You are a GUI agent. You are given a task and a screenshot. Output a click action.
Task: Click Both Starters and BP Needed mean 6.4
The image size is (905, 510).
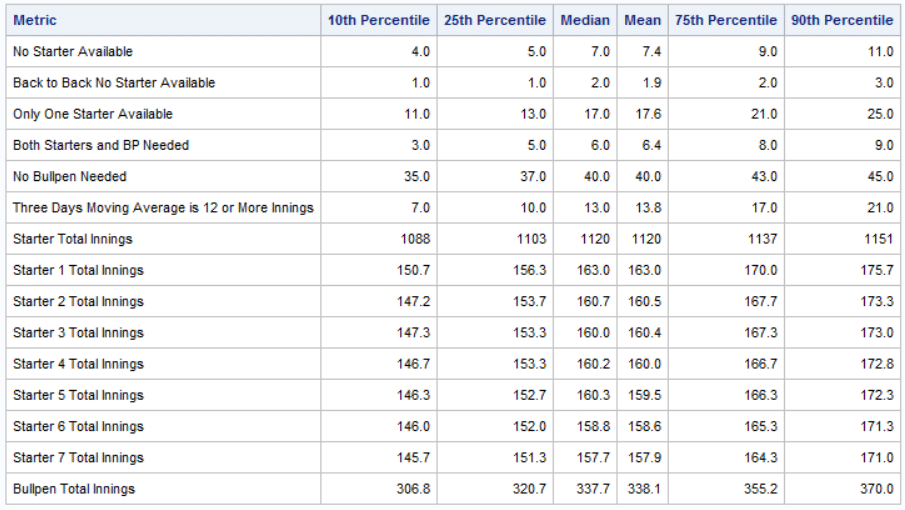point(652,145)
